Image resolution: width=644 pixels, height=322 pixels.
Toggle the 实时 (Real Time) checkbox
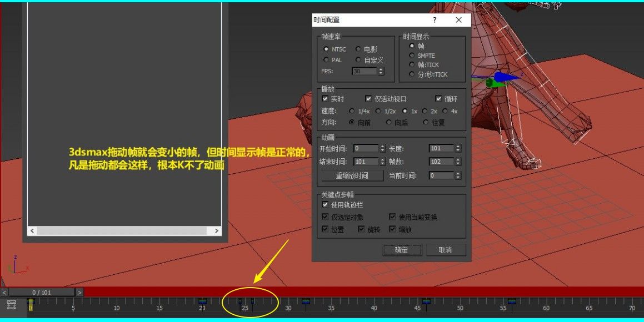click(x=325, y=99)
